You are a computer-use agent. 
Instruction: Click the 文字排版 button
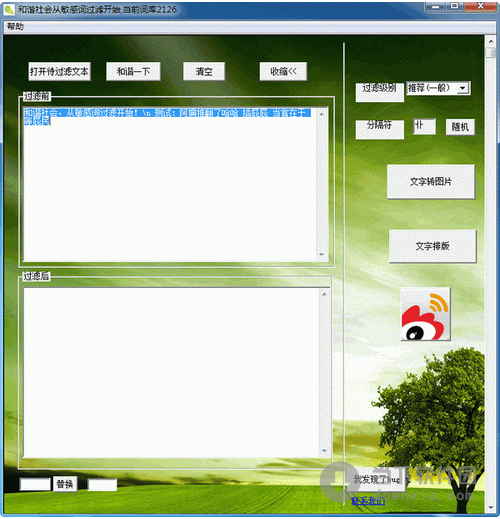432,246
